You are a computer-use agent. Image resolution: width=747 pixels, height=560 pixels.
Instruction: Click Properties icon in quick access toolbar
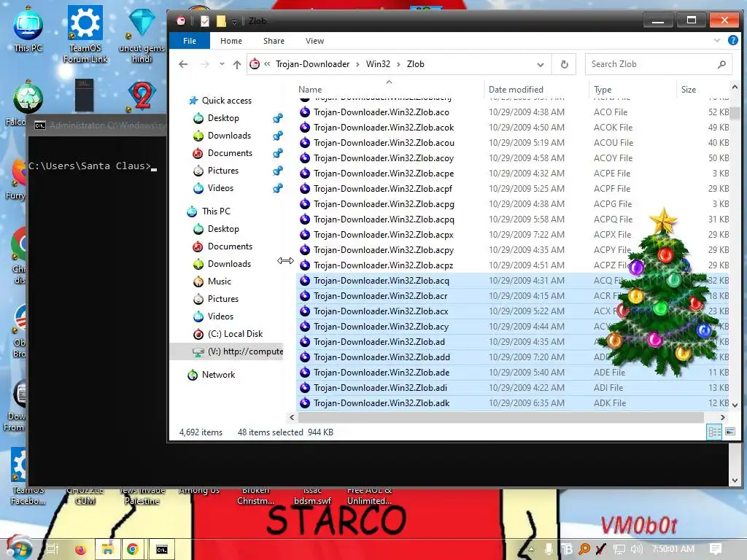(205, 21)
